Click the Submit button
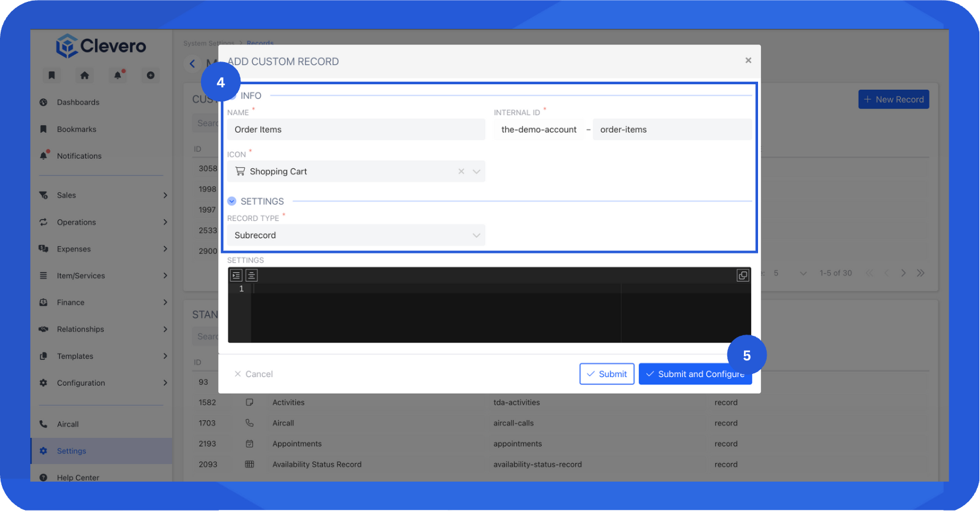The height and width of the screenshot is (513, 980). click(607, 374)
